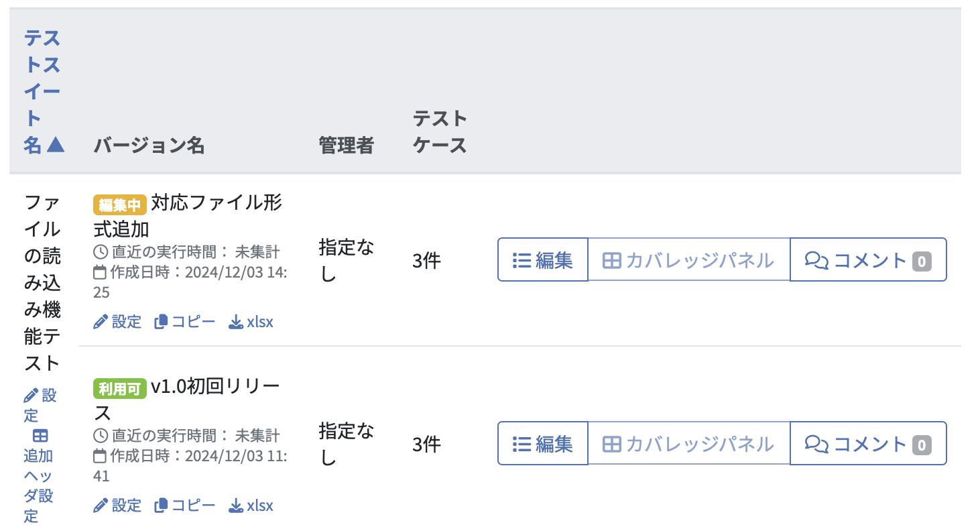Open 編集 for the 対応ファイル形式追加 version
This screenshot has height=531, width=980.
click(542, 259)
